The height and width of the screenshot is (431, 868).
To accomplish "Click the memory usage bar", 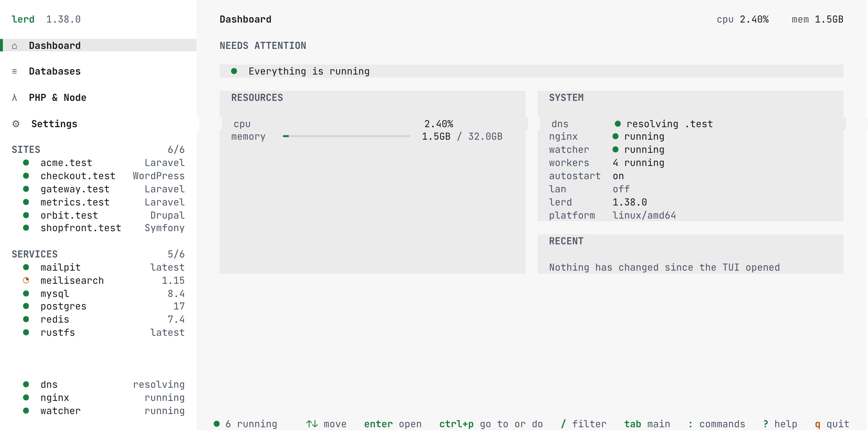I will (347, 137).
